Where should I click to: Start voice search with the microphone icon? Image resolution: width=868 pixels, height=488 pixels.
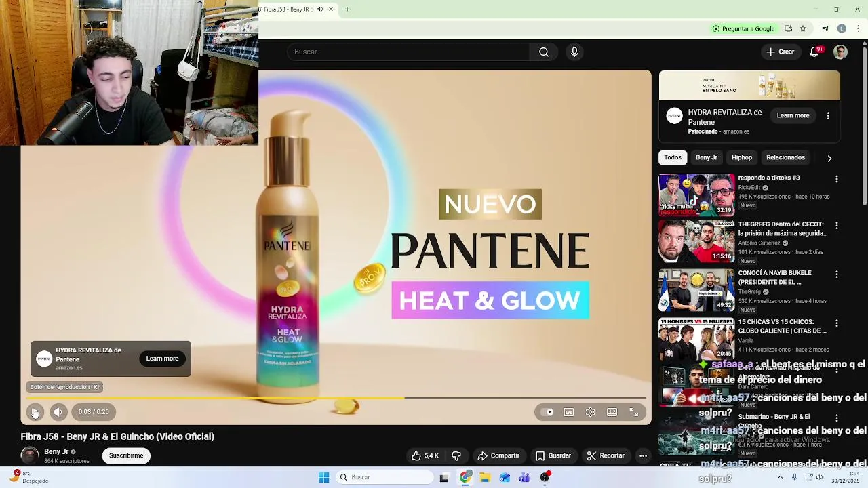pos(574,52)
